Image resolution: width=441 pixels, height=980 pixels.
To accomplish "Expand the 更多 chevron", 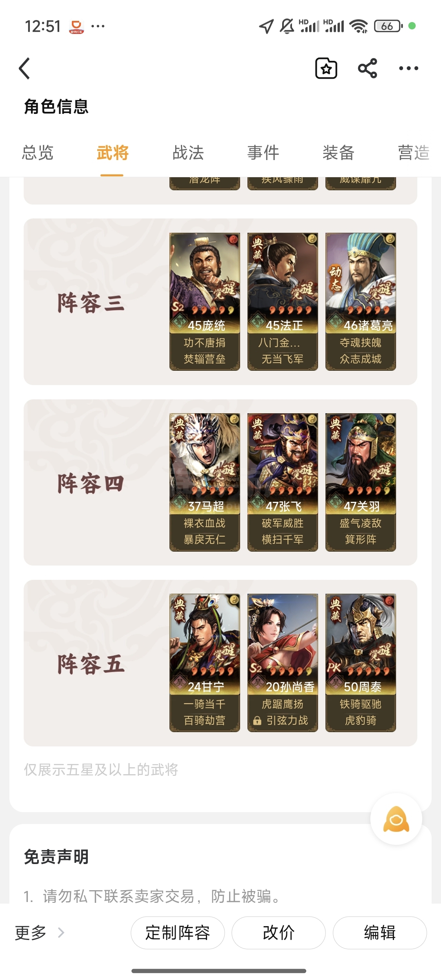I will click(x=61, y=932).
